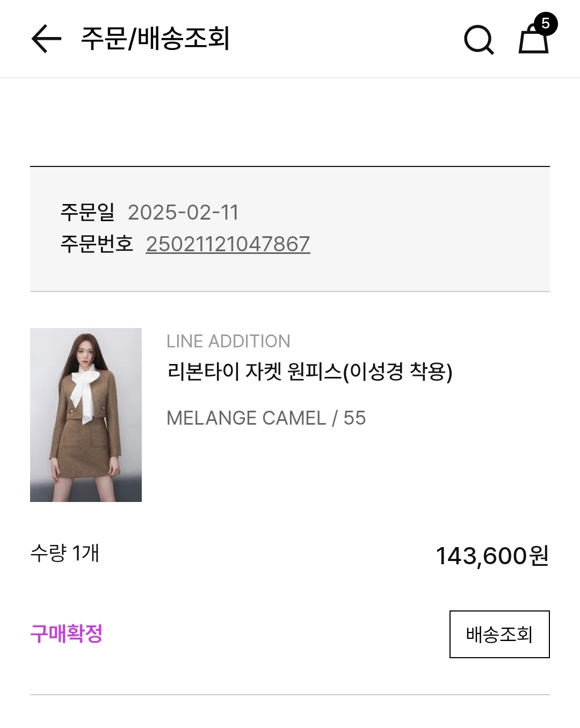580x728 pixels.
Task: Tap the (이성경 착용) text in the product name
Action: (x=397, y=372)
